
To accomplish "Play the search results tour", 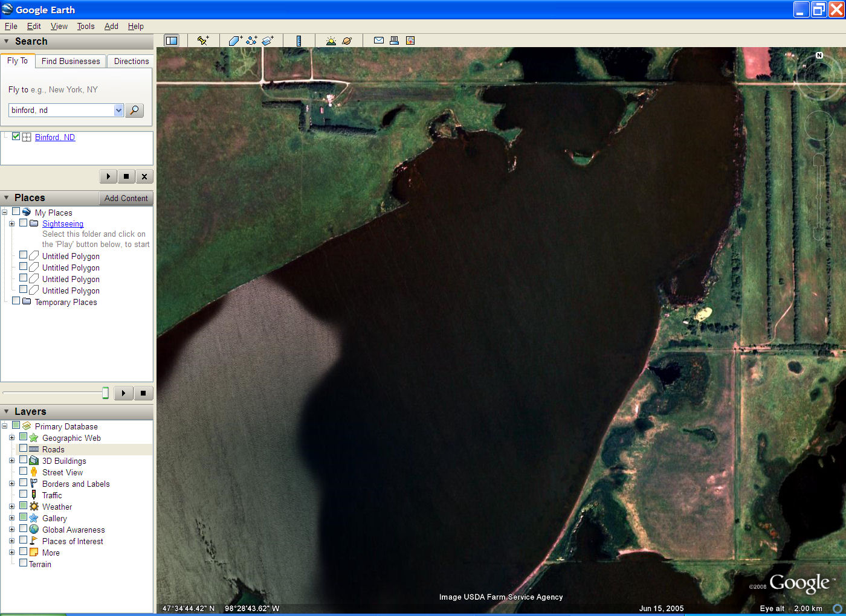I will pos(108,176).
